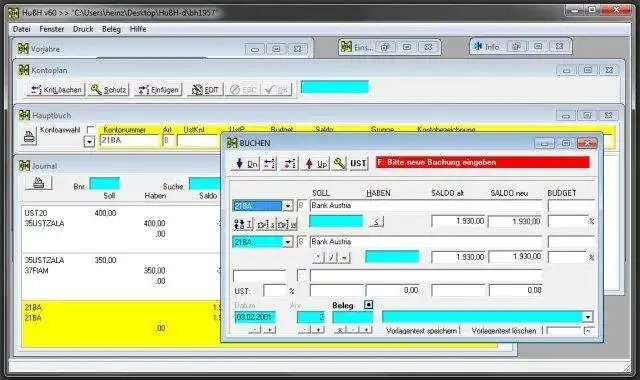Click the Beleg 'x' clear button
Viewport: 640px width, 380px height.
pyautogui.click(x=340, y=330)
